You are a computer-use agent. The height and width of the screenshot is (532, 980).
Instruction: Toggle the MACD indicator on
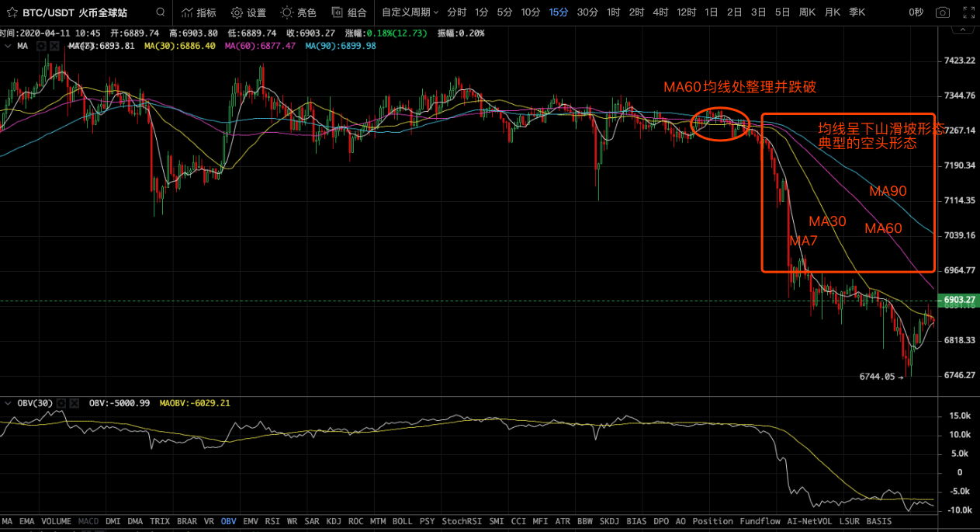(88, 521)
